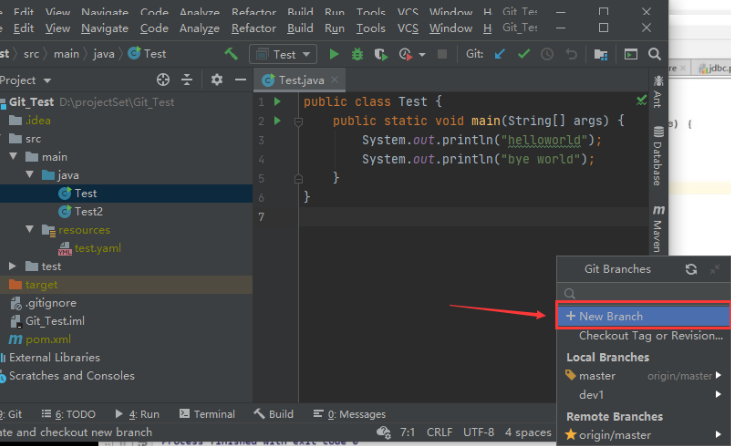Image resolution: width=731 pixels, height=446 pixels.
Task: Collapse the resources folder
Action: [x=30, y=229]
